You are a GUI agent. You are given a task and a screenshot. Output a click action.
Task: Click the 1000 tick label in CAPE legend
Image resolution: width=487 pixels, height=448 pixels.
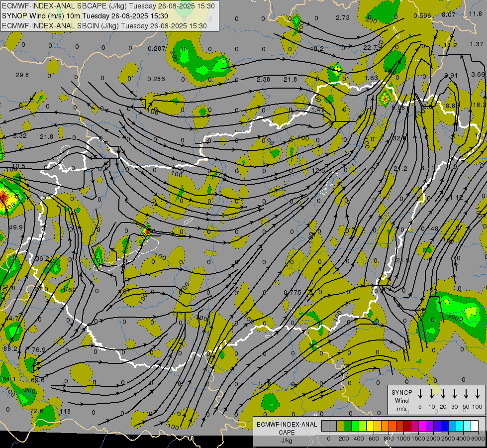tap(403, 439)
